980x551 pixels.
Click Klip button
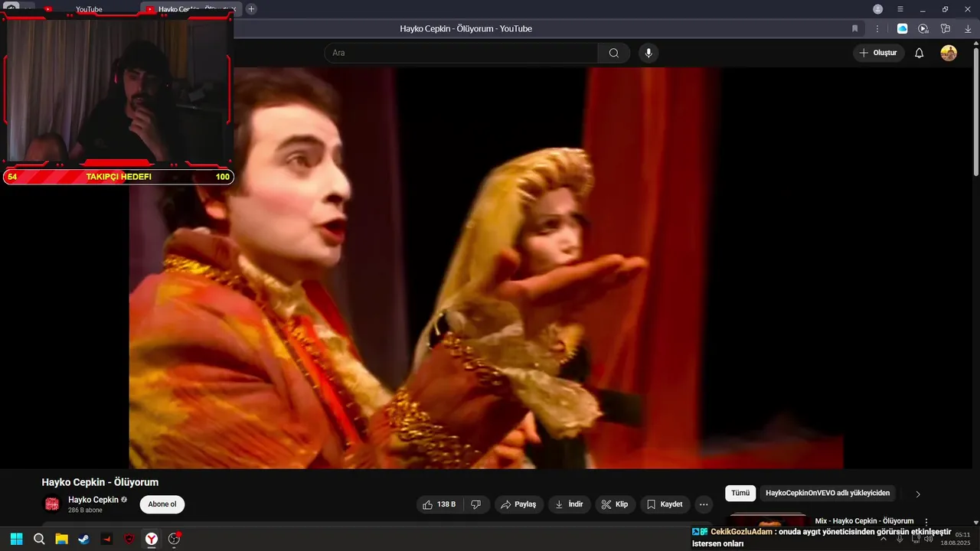[x=615, y=504]
